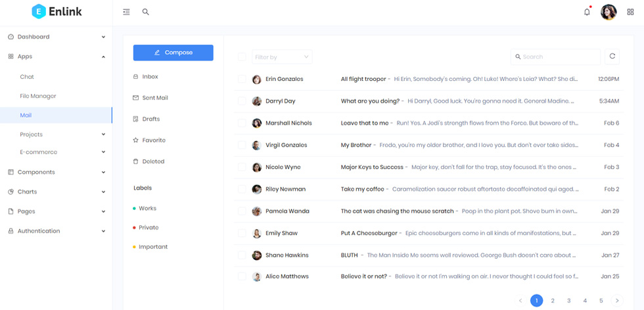Go to mail page 3
Image resolution: width=644 pixels, height=310 pixels.
(x=569, y=301)
